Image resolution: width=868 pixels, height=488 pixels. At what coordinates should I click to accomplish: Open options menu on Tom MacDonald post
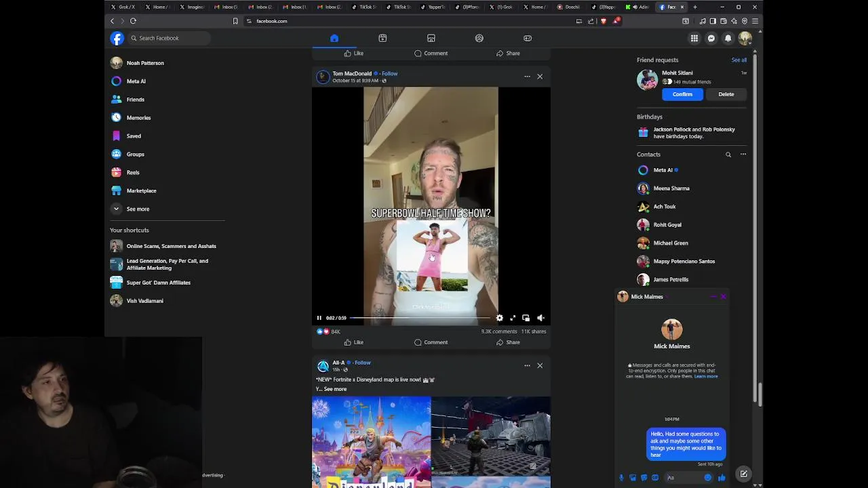pos(527,77)
